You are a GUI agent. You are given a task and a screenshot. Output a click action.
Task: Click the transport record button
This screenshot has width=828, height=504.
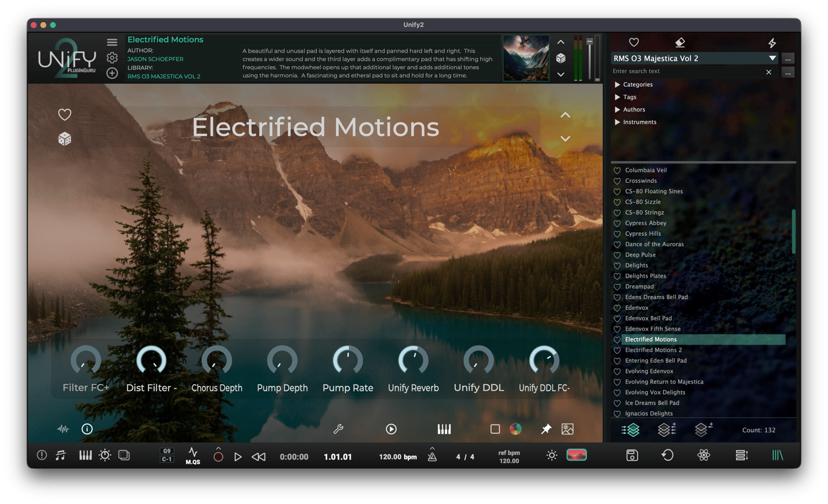click(x=219, y=457)
